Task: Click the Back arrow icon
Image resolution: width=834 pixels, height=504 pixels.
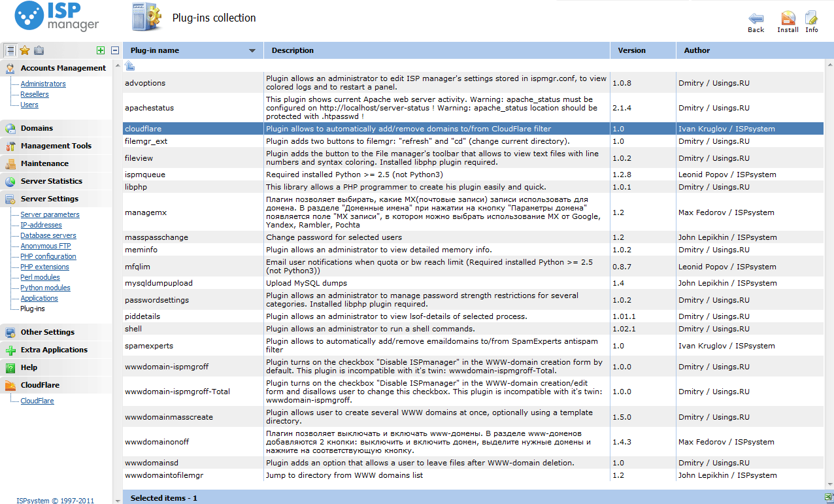Action: coord(756,19)
